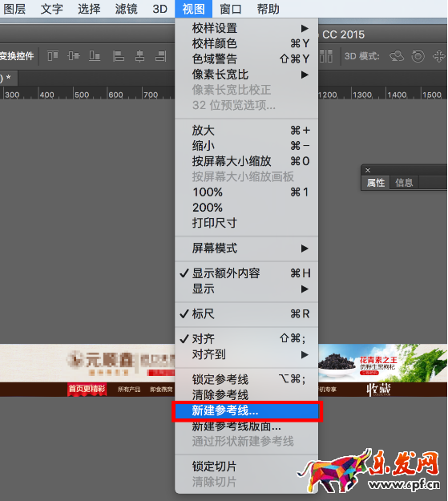448x501 pixels.
Task: Open the 滤镜 menu
Action: [126, 9]
